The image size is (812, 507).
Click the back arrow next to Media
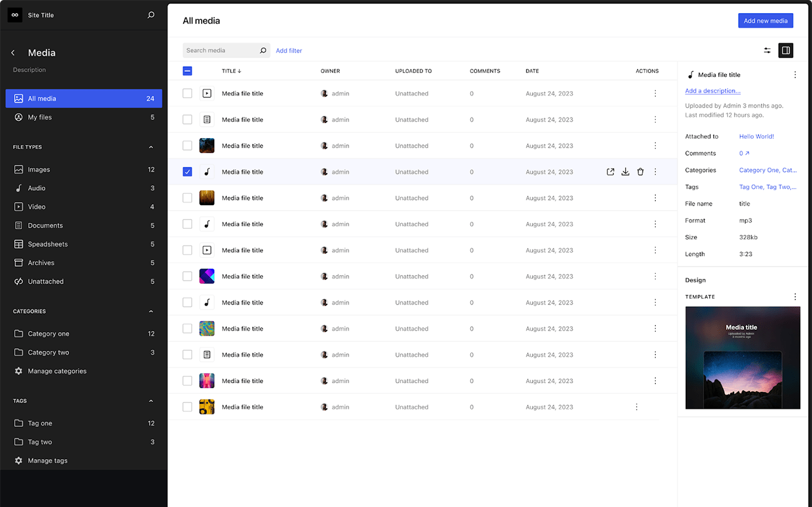click(x=13, y=53)
